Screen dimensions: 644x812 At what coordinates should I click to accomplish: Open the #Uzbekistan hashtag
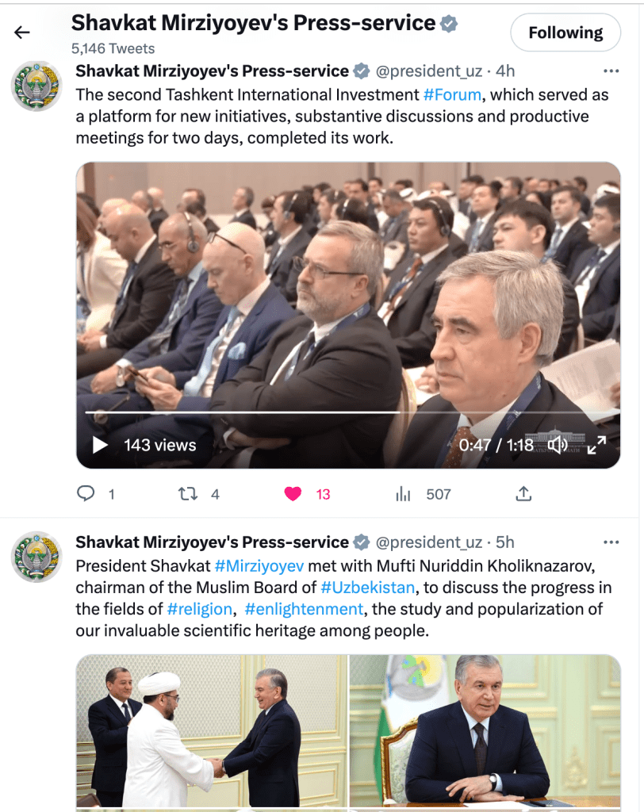point(368,588)
